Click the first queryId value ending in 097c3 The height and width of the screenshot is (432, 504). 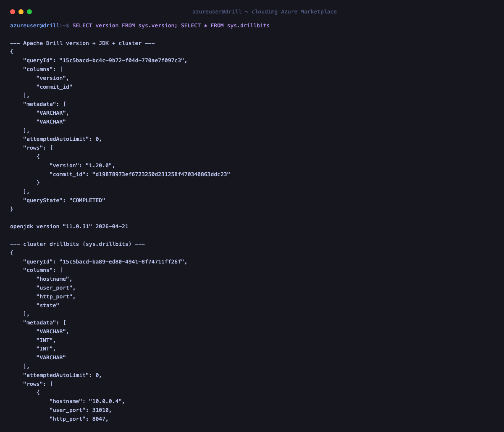coord(121,61)
